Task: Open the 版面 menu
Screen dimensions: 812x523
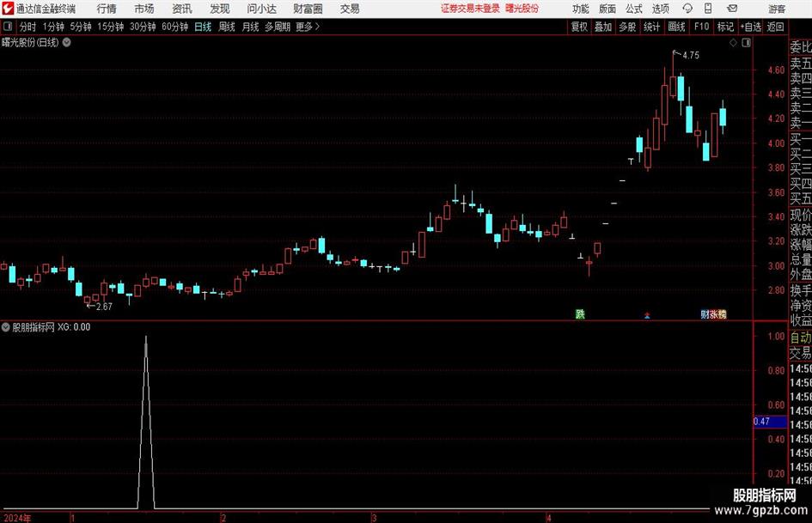Action: pyautogui.click(x=607, y=9)
